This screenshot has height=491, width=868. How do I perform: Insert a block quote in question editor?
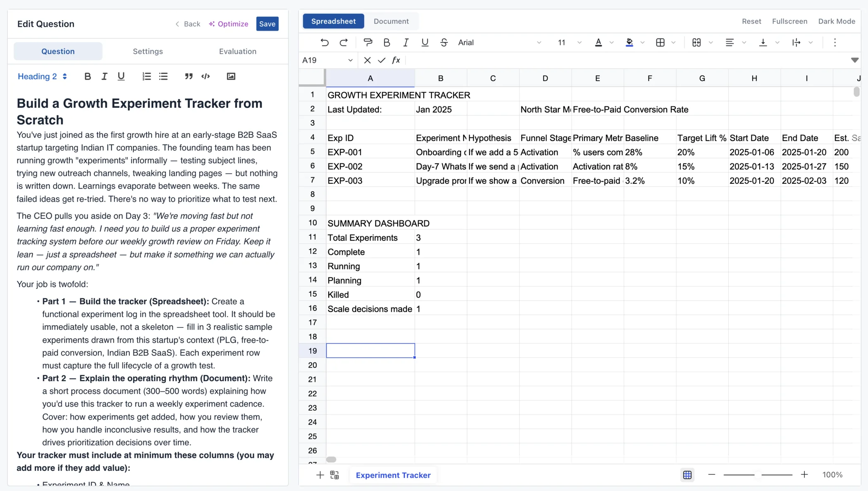[188, 76]
